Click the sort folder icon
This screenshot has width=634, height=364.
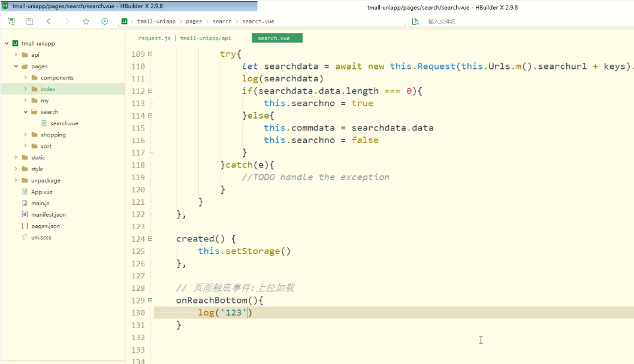(35, 146)
